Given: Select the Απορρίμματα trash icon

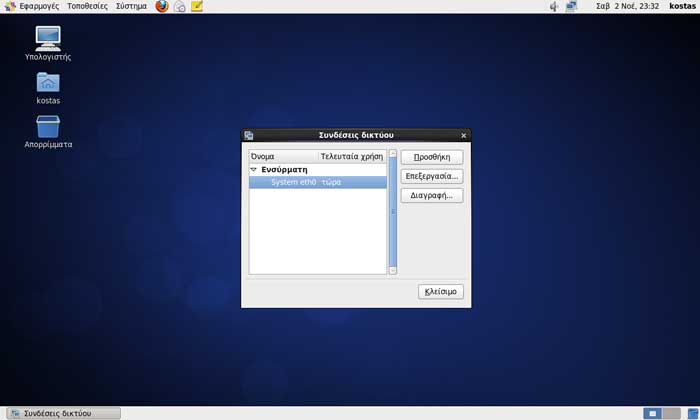Looking at the screenshot, I should click(48, 132).
